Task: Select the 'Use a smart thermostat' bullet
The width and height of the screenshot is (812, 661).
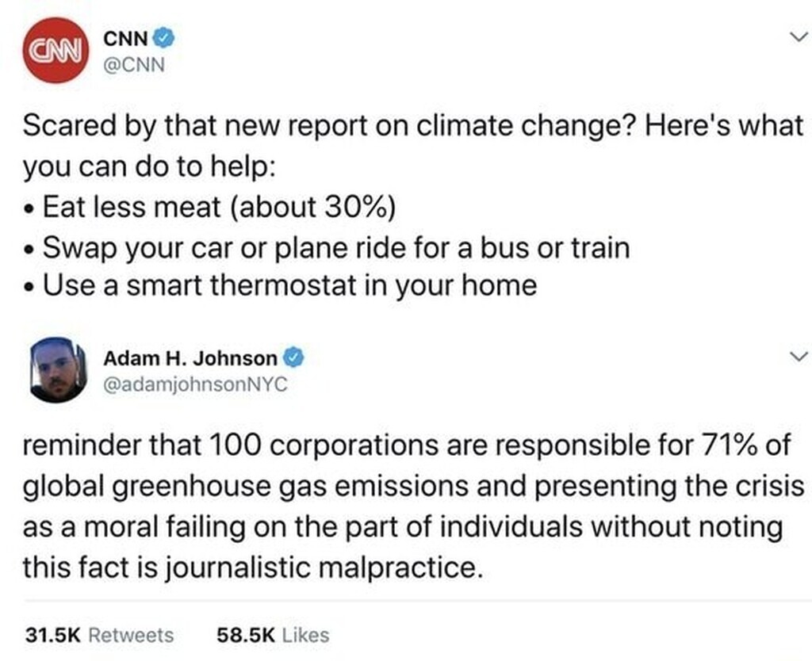Action: [280, 285]
